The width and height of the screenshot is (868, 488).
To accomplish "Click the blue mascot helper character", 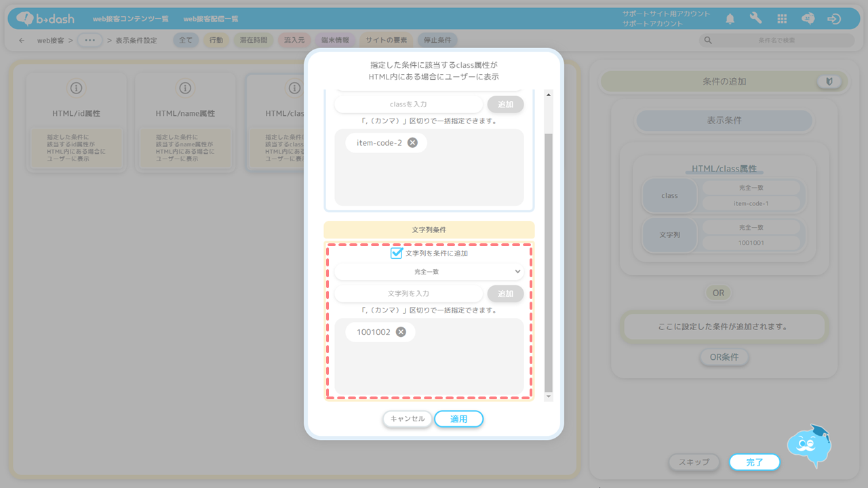I will click(809, 445).
